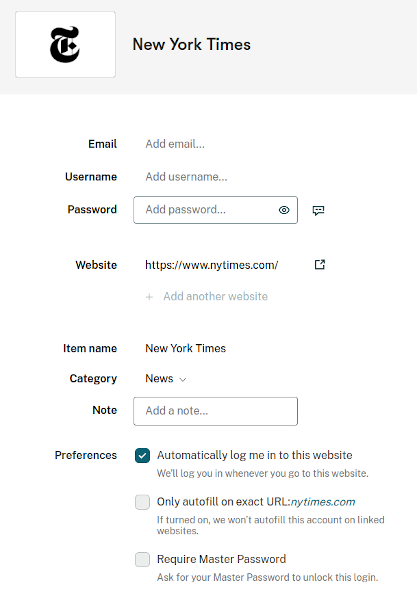Click the Add a note text box
This screenshot has width=417, height=600.
pyautogui.click(x=215, y=411)
